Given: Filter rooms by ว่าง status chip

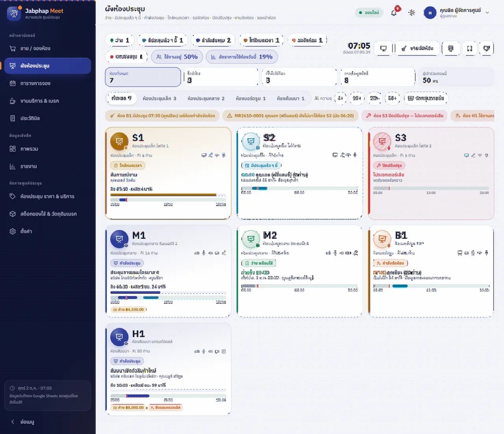Looking at the screenshot, I should click(x=120, y=40).
